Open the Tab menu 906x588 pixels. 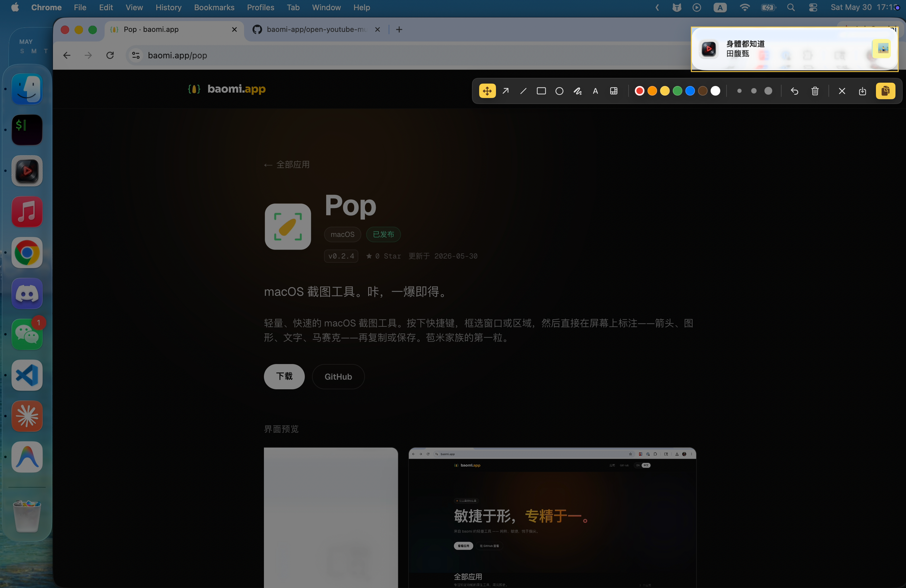(x=293, y=8)
